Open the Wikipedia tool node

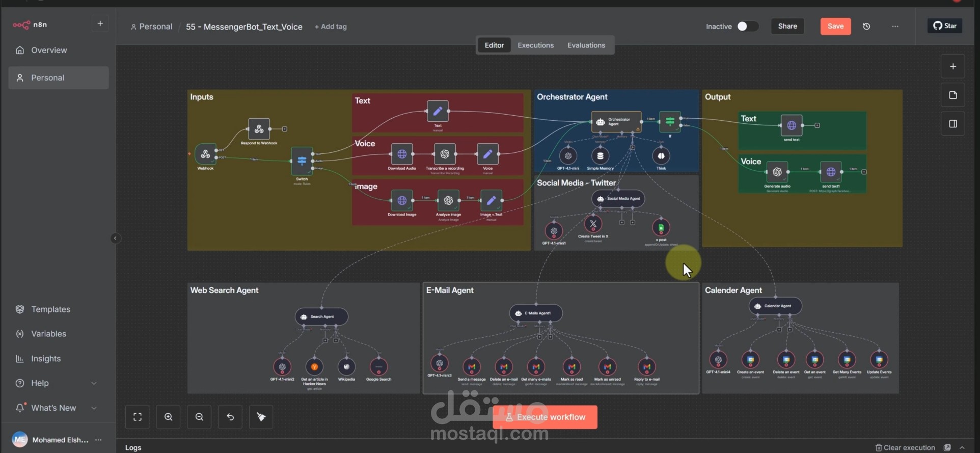click(346, 366)
